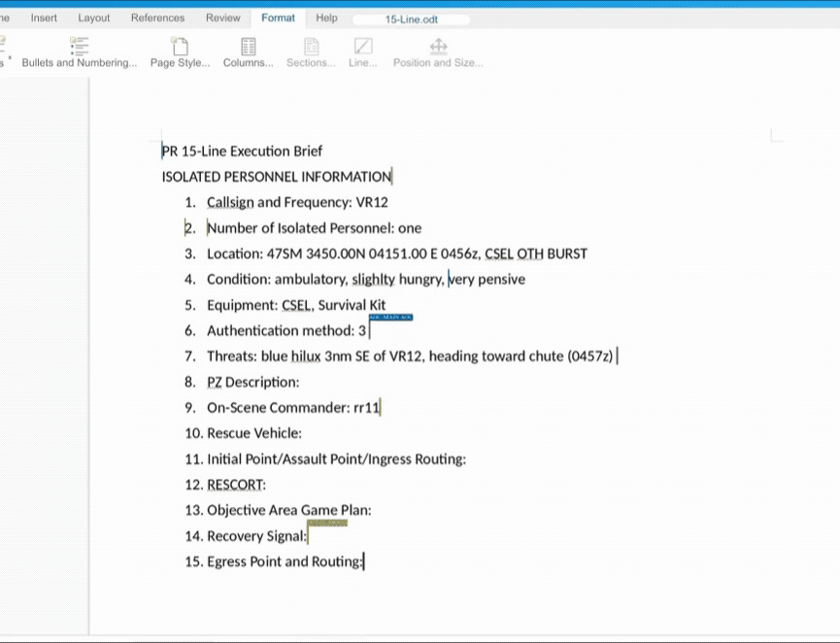This screenshot has width=840, height=643.
Task: Open Position and Size options
Action: (x=438, y=52)
